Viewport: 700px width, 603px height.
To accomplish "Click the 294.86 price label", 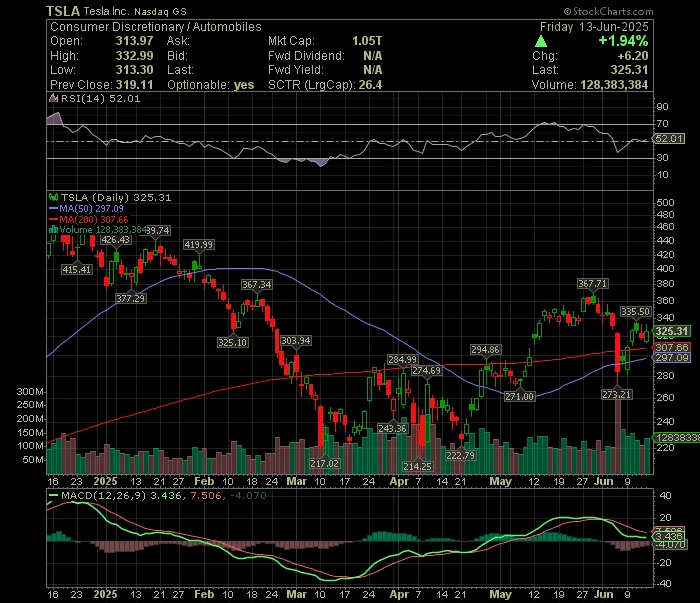I will 485,349.
